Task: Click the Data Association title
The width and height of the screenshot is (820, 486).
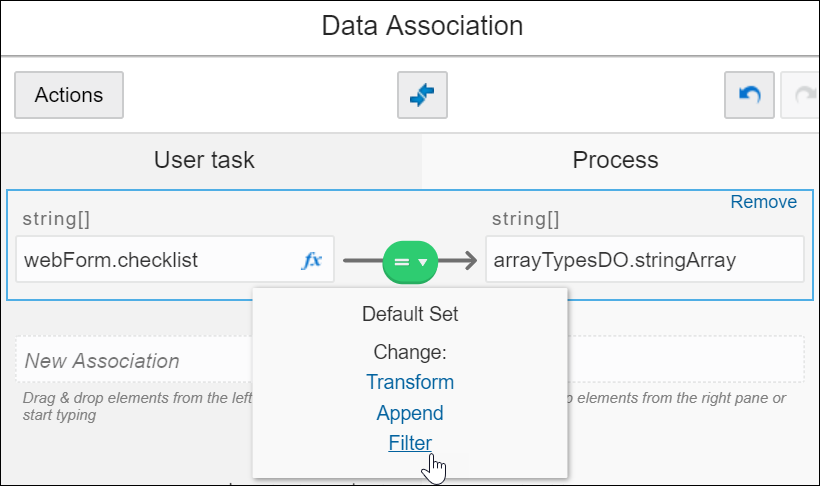Action: pyautogui.click(x=422, y=25)
